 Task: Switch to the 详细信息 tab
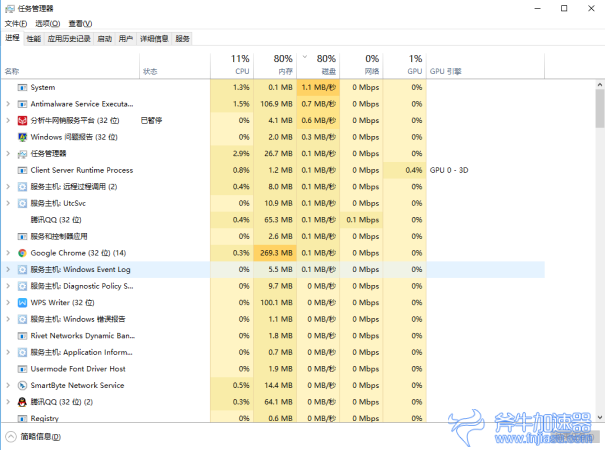pyautogui.click(x=154, y=39)
